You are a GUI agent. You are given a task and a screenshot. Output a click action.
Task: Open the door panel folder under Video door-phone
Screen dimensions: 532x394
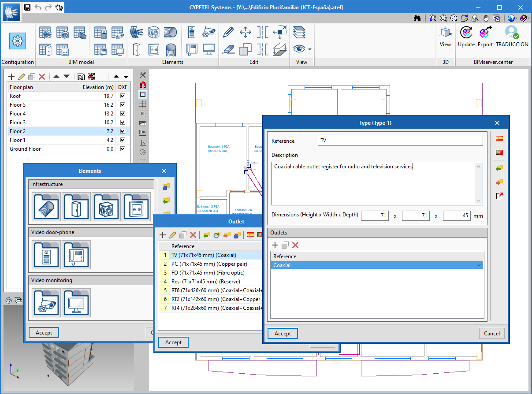pyautogui.click(x=46, y=255)
